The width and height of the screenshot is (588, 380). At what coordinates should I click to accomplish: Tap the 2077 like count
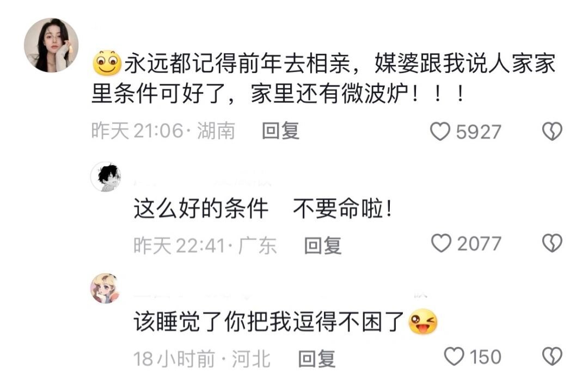tap(479, 244)
